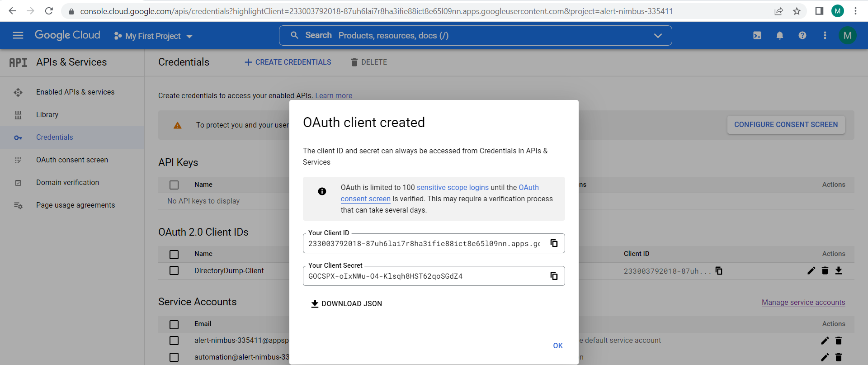Open OAuth consent screen page

tap(72, 160)
